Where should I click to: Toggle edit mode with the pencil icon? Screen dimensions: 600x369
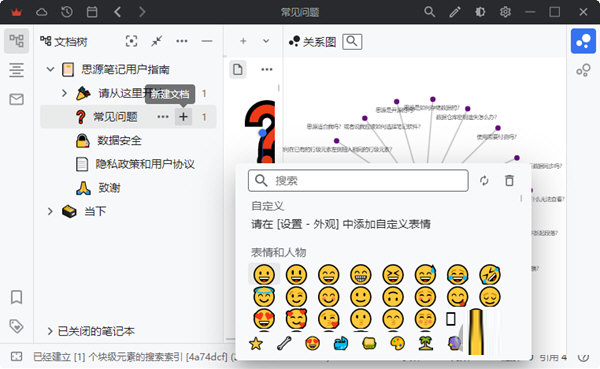(x=455, y=12)
